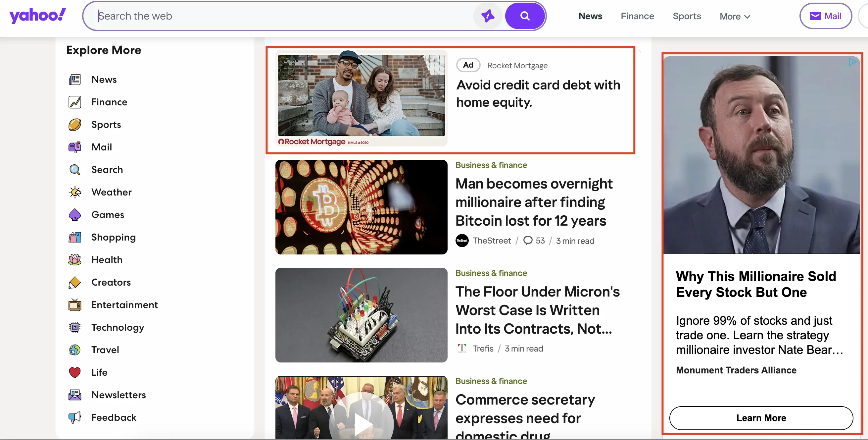The image size is (868, 440).
Task: Click the football icon beside Sports in sidebar
Action: (75, 125)
